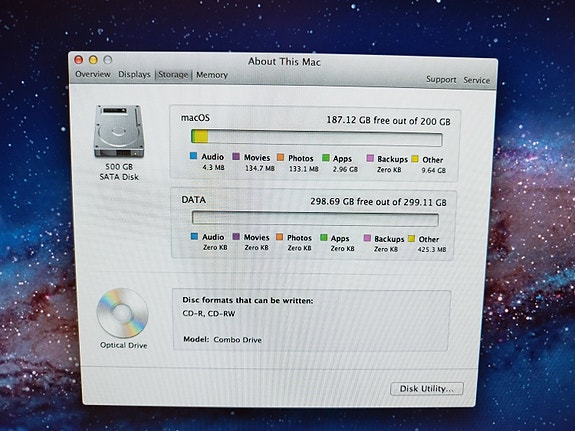
Task: Click the yellow minimize window button
Action: tap(93, 59)
